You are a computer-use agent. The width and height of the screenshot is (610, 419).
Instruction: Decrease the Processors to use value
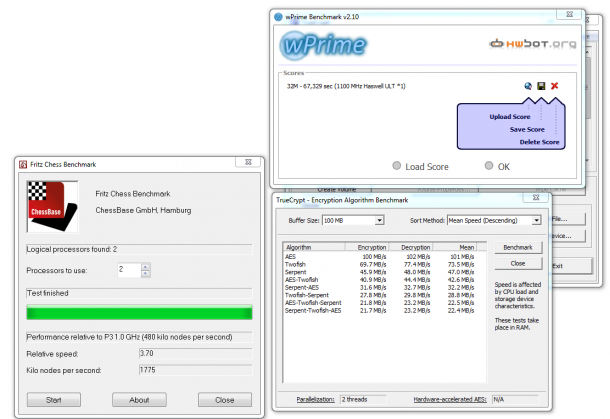click(x=145, y=273)
